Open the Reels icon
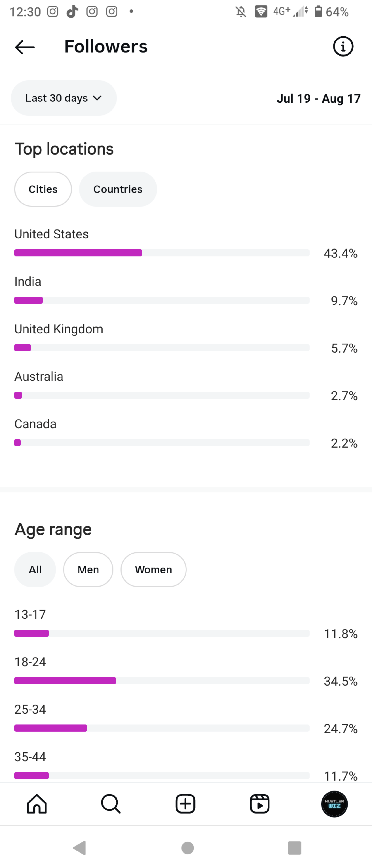The width and height of the screenshot is (372, 868). 260,804
